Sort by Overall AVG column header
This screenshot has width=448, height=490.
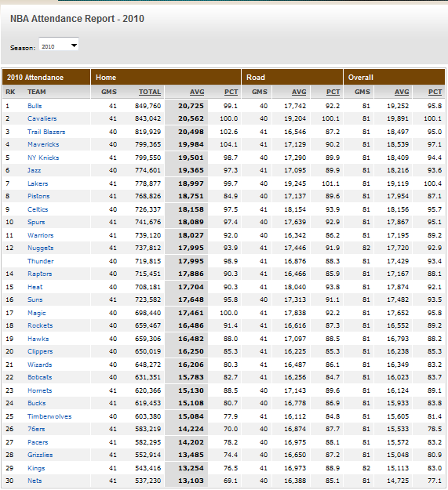[402, 92]
